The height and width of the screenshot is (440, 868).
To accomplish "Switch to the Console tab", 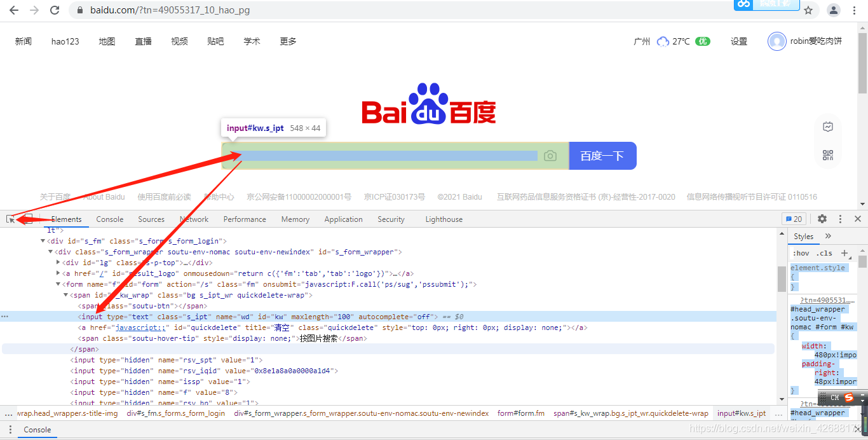I will point(110,219).
